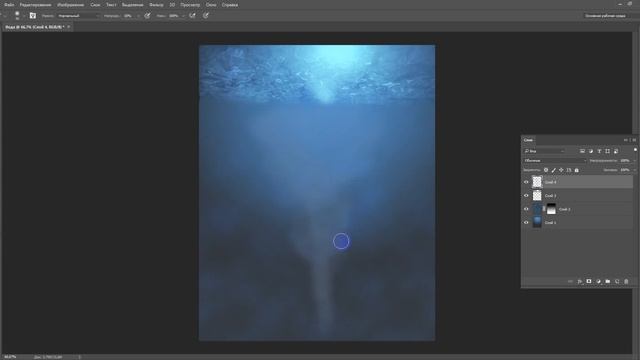Open brush blend mode dropdown Нормальный

click(x=78, y=16)
